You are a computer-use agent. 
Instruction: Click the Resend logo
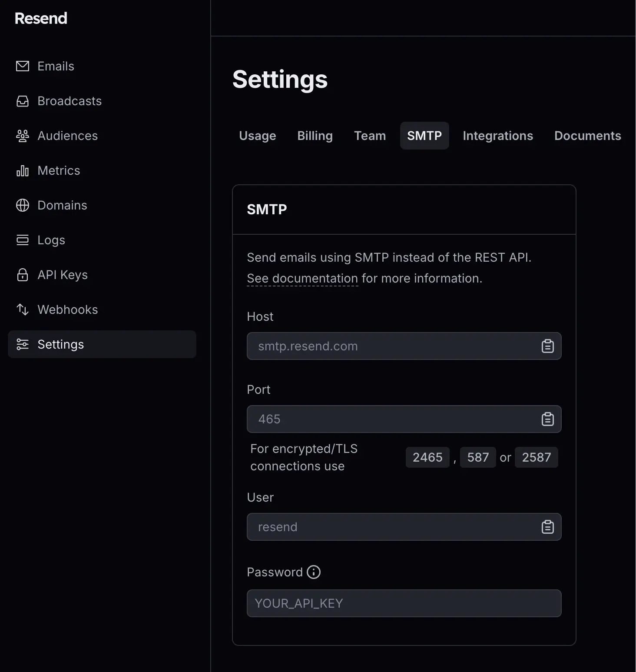click(x=41, y=18)
